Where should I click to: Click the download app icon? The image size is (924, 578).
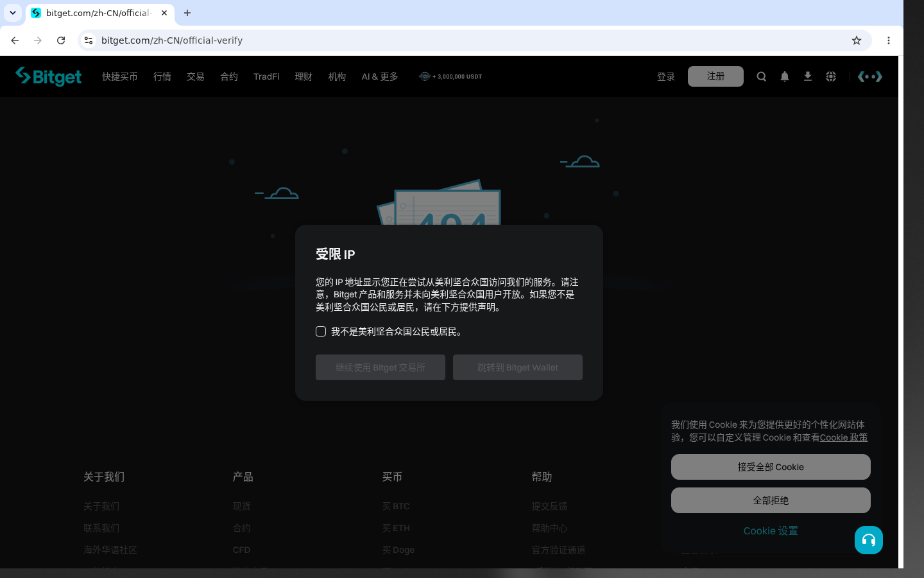[808, 76]
